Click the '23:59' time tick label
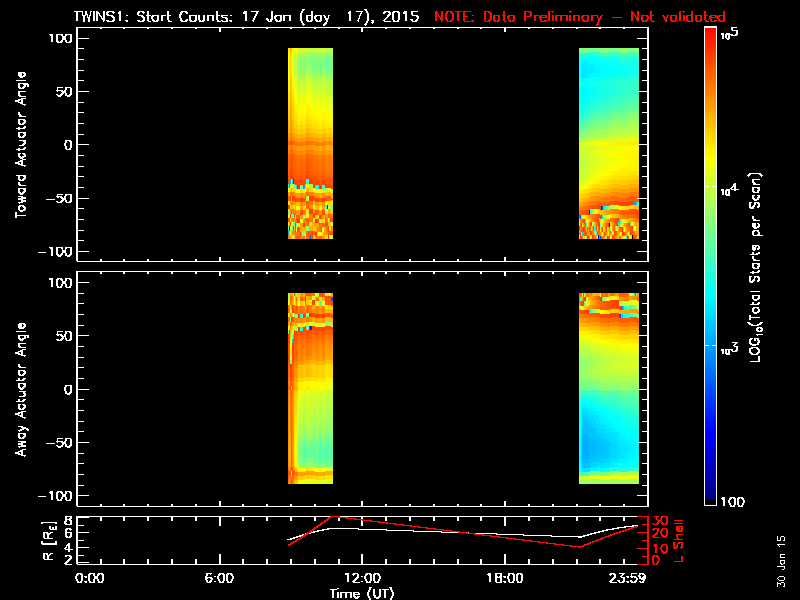The height and width of the screenshot is (600, 800). pyautogui.click(x=627, y=578)
